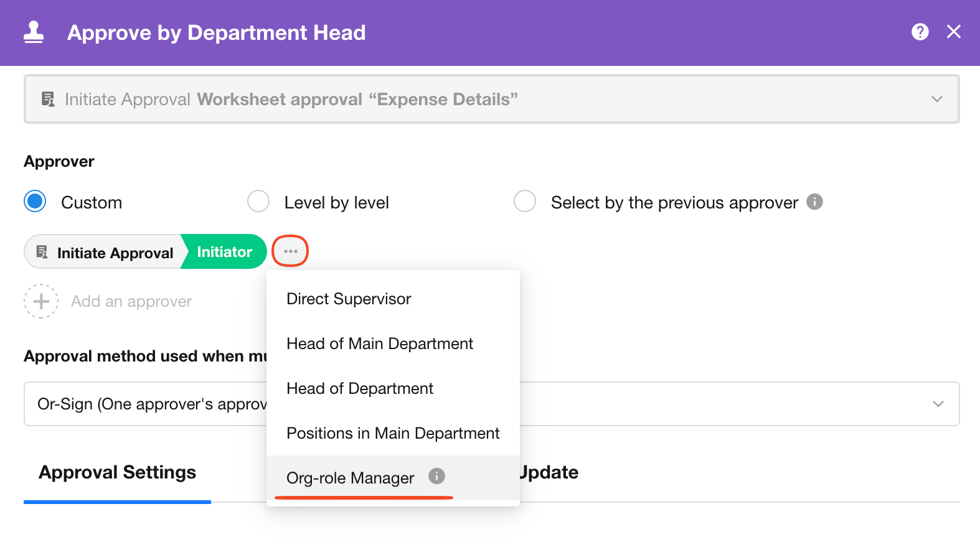Click the plus icon to add approver
Image resolution: width=980 pixels, height=560 pixels.
(41, 301)
